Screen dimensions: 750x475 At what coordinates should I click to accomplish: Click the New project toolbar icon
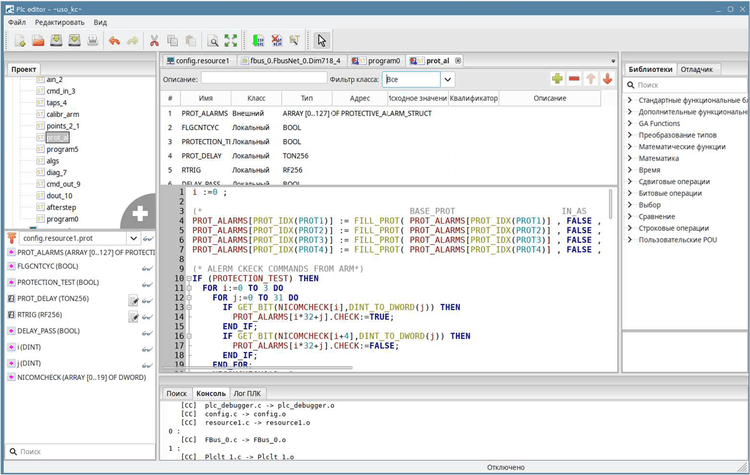(20, 41)
